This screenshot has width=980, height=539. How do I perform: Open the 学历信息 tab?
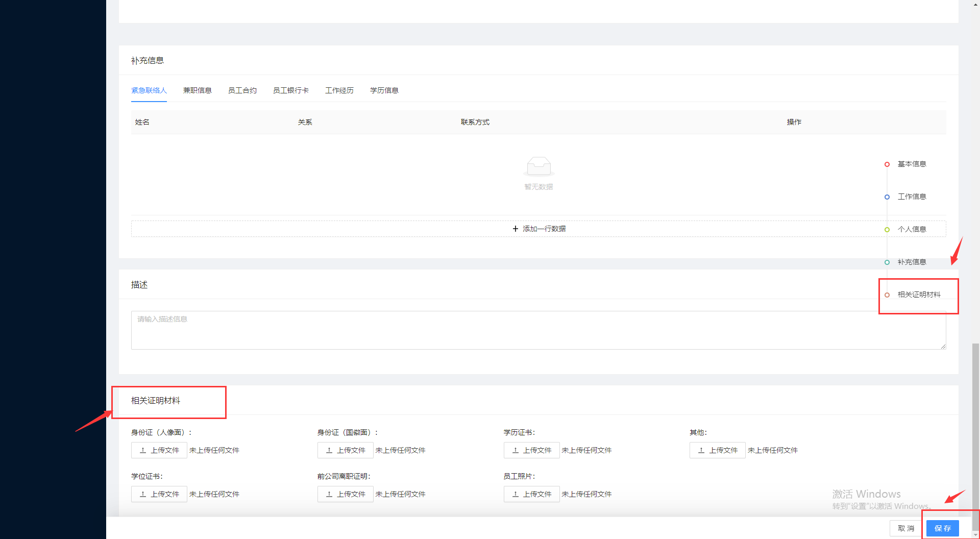[x=384, y=90]
